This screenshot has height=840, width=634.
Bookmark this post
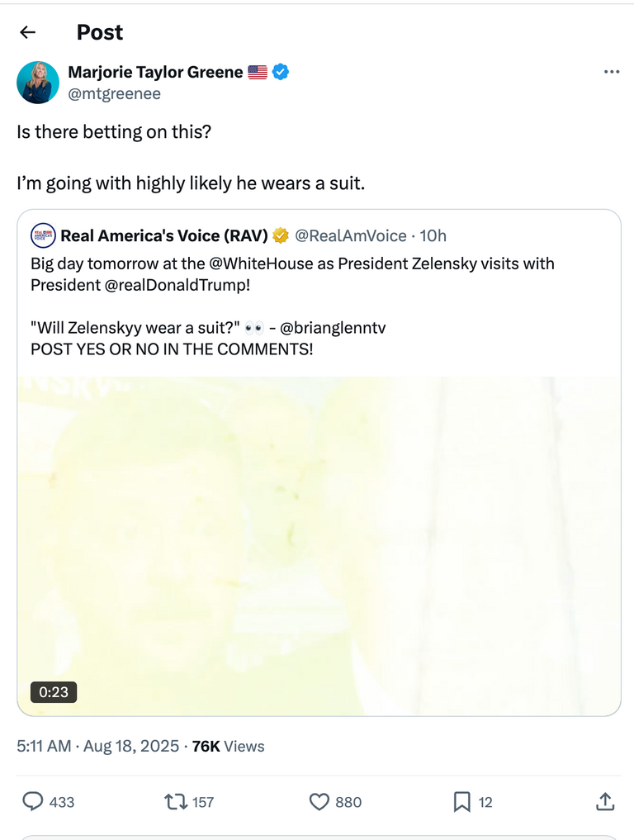(x=461, y=801)
